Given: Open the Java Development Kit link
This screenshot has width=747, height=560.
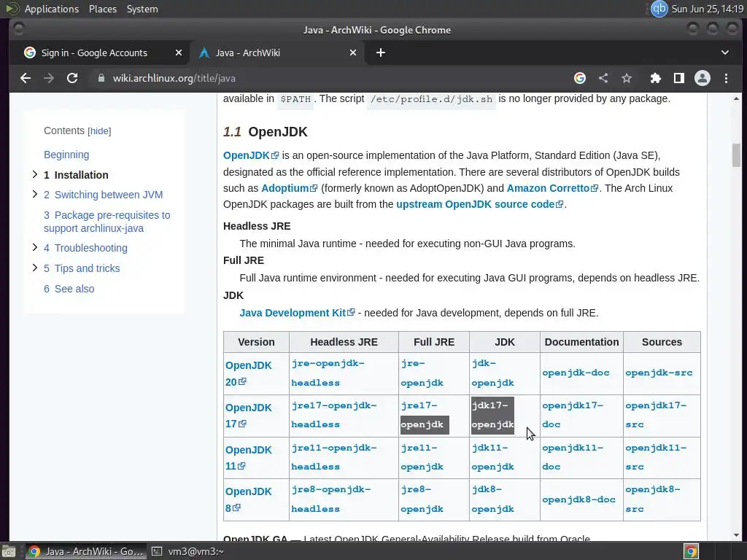Looking at the screenshot, I should [297, 313].
